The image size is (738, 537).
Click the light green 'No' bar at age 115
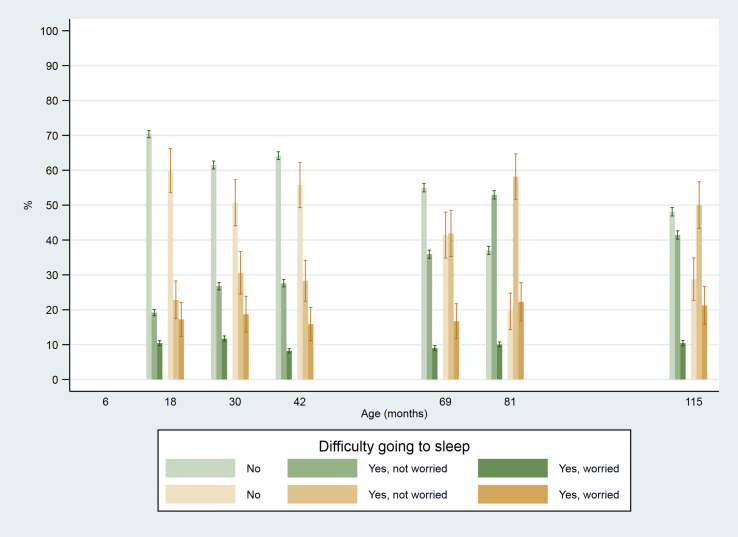(672, 296)
